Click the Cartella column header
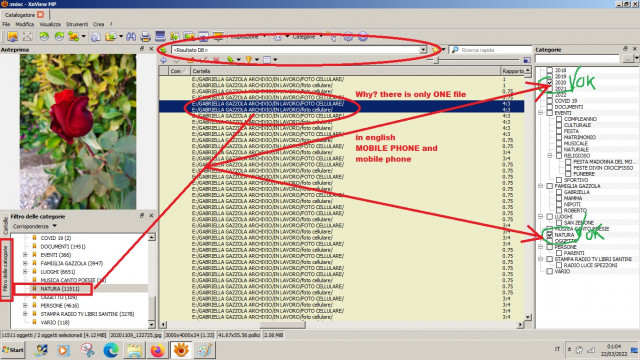The image size is (640, 360). (345, 71)
